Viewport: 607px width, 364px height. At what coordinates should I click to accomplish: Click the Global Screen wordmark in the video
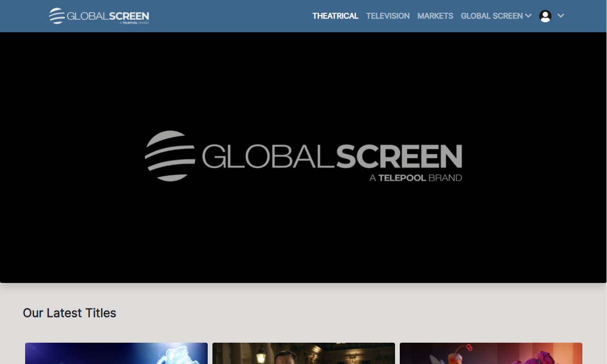(331, 156)
